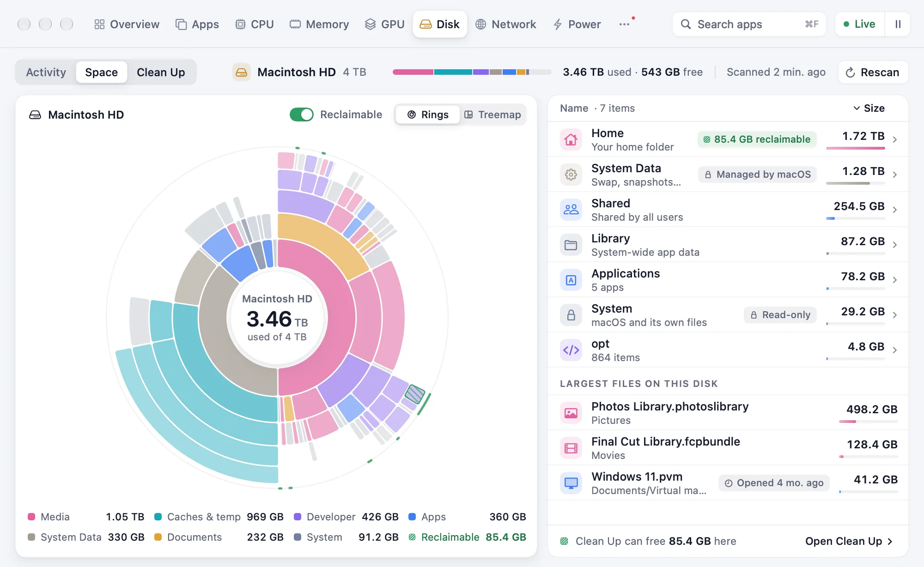Switch to Rings view
The width and height of the screenshot is (924, 567).
click(x=428, y=115)
